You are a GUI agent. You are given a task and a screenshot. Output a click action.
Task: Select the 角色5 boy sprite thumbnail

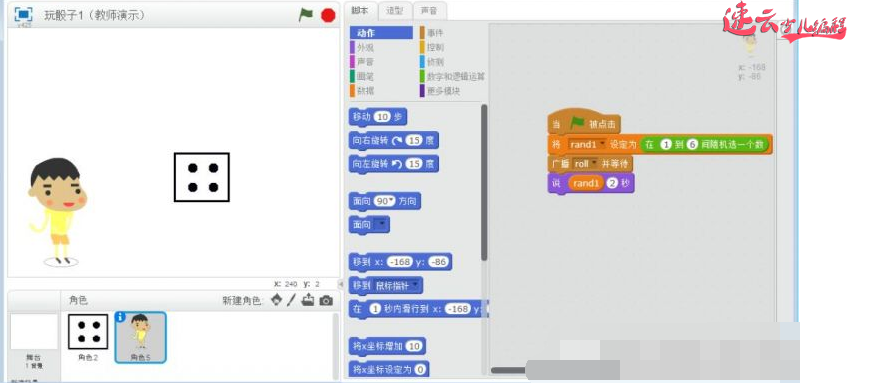(141, 337)
